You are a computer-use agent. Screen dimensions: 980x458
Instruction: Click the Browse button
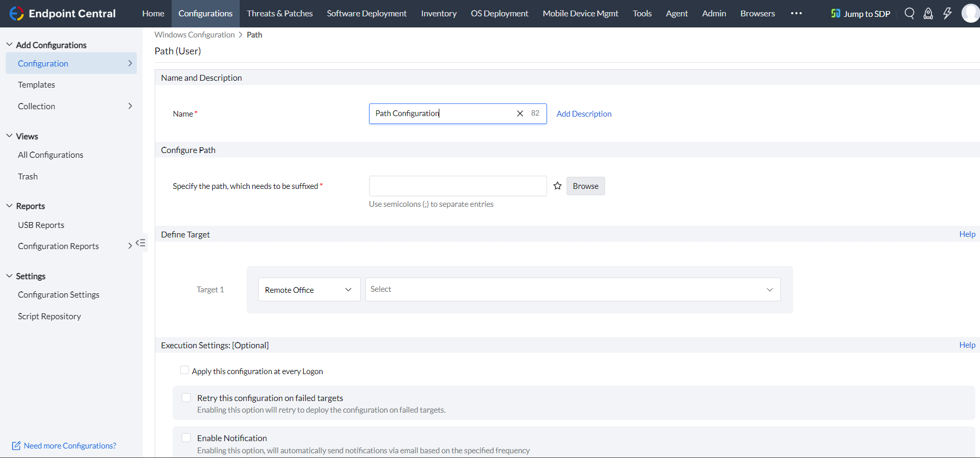pyautogui.click(x=586, y=186)
